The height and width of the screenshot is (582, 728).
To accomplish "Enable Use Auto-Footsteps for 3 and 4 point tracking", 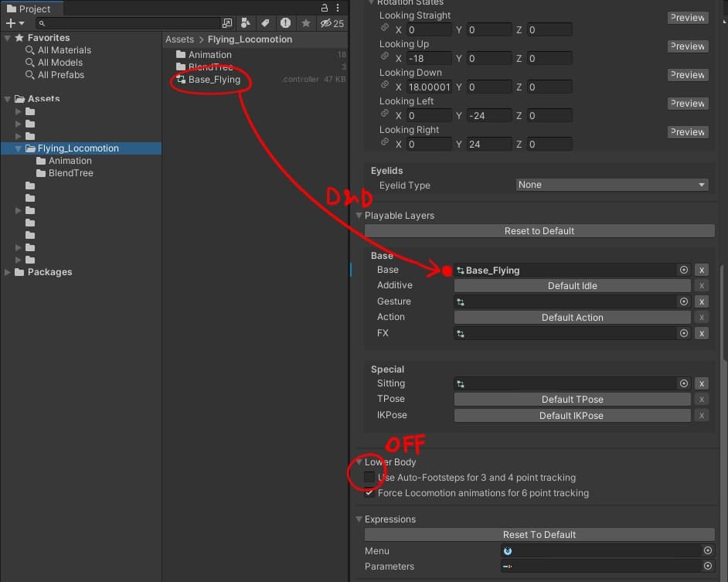I will pos(369,478).
